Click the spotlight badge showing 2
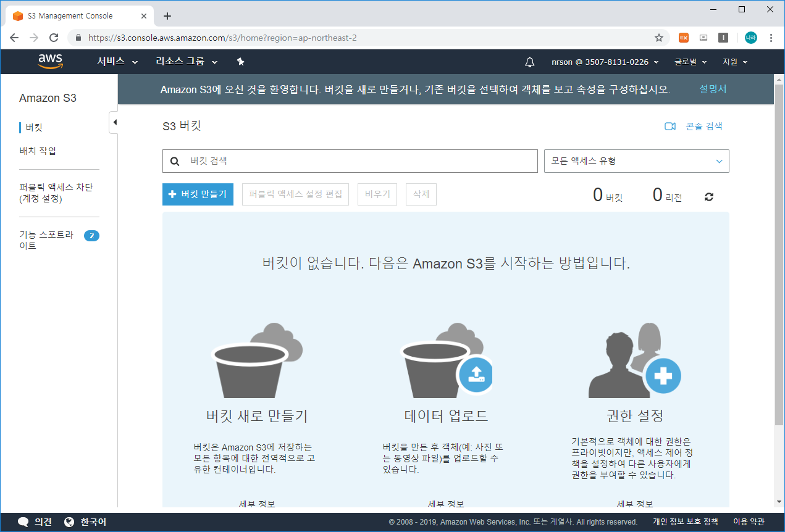Viewport: 785px width, 532px height. tap(91, 235)
